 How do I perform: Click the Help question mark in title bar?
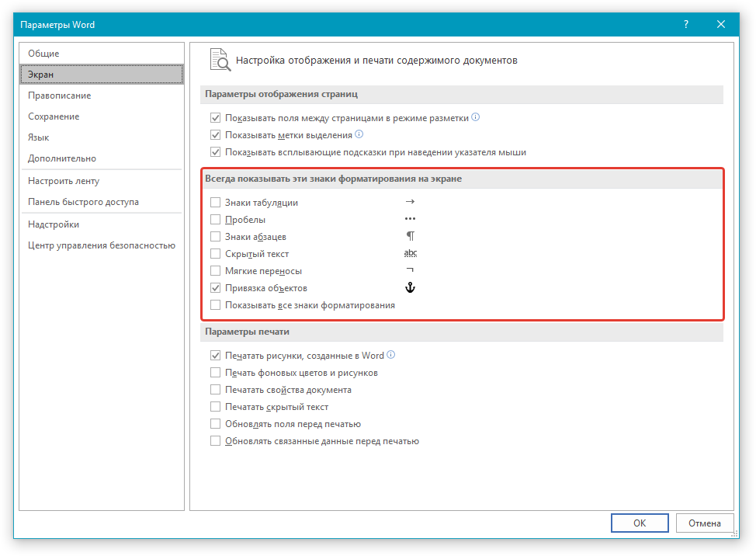[686, 25]
